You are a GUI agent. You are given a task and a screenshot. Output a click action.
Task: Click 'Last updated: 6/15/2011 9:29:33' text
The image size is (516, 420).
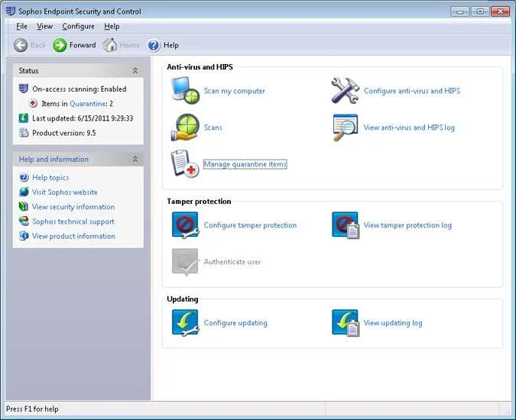point(83,118)
